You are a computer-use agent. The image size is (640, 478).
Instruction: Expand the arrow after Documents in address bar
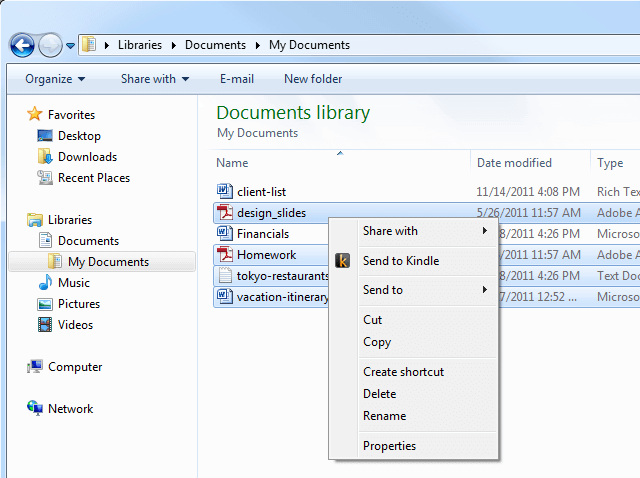(258, 45)
